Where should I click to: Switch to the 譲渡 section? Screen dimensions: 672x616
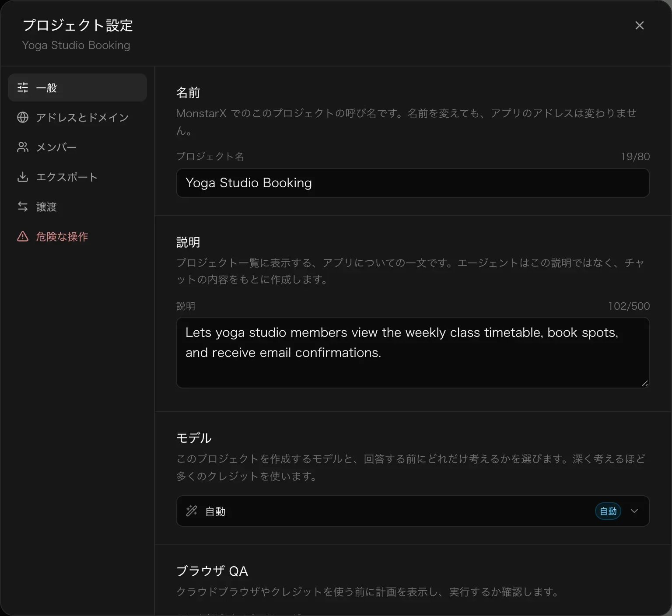click(x=77, y=206)
